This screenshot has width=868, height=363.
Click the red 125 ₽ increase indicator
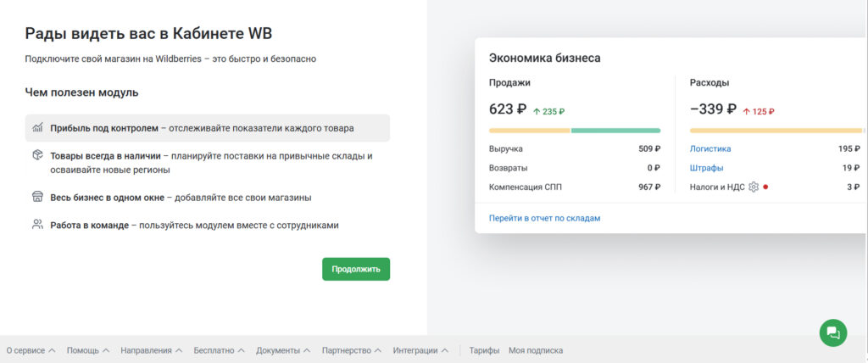759,111
